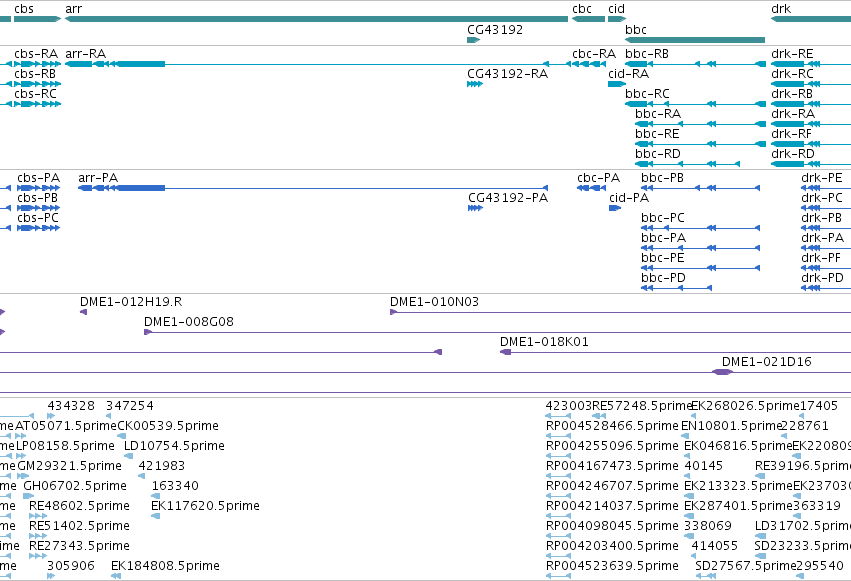Click the drk-RC transcript label

click(x=792, y=74)
